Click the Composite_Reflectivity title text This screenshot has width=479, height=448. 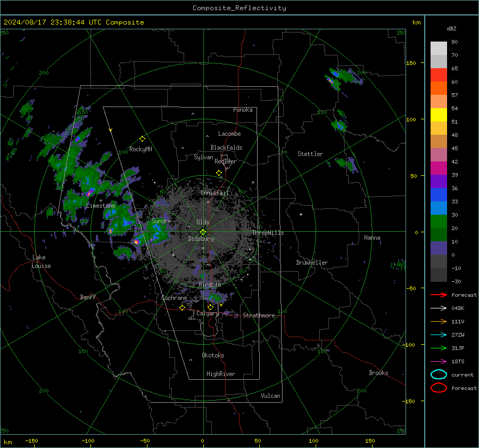(x=240, y=8)
